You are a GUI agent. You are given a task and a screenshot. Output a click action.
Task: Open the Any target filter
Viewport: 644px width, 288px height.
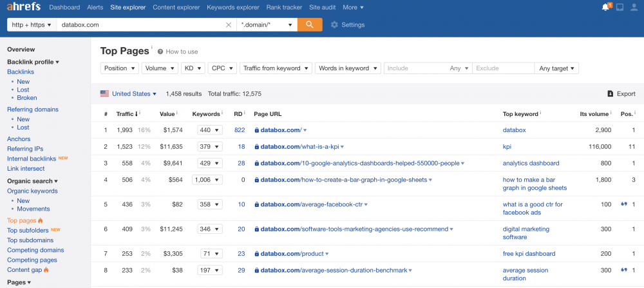coord(556,68)
